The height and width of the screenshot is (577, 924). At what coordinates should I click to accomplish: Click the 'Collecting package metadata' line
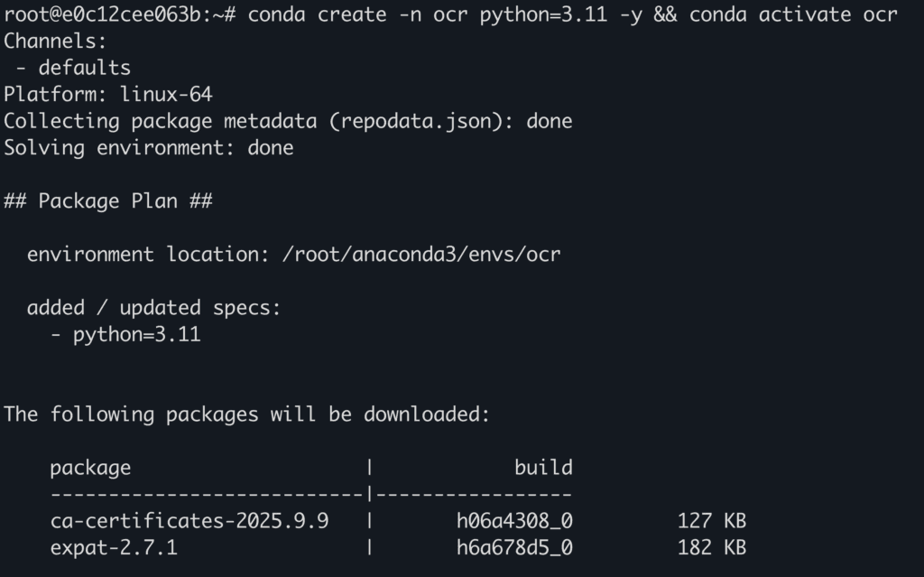click(x=287, y=121)
